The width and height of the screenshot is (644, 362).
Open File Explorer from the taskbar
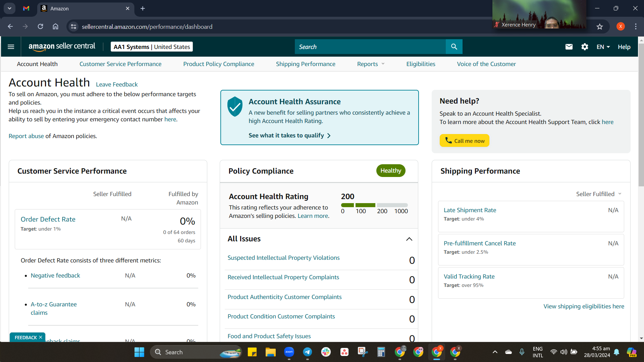click(x=271, y=352)
